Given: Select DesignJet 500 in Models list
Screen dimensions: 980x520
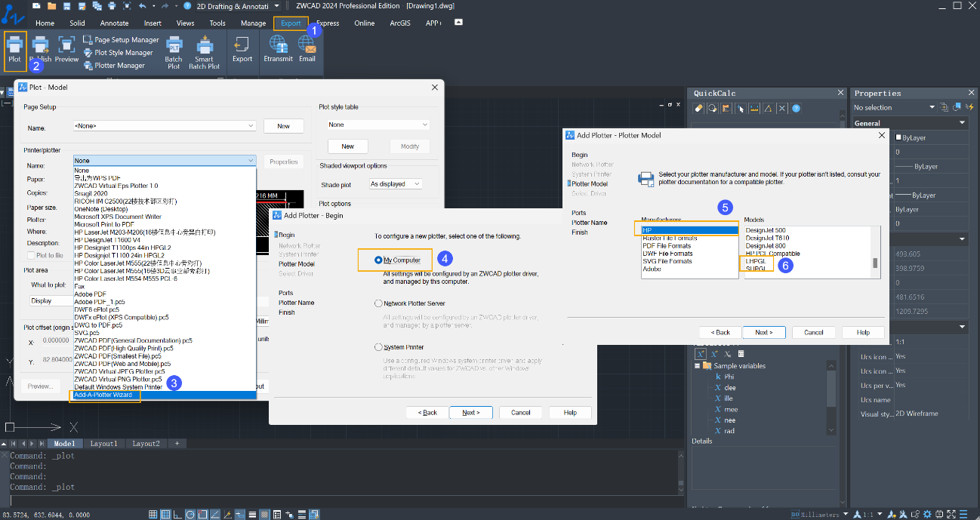Looking at the screenshot, I should click(x=766, y=230).
